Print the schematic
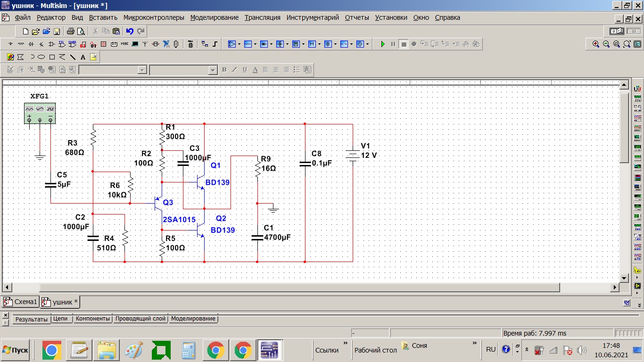This screenshot has height=362, width=644. pos(70,32)
